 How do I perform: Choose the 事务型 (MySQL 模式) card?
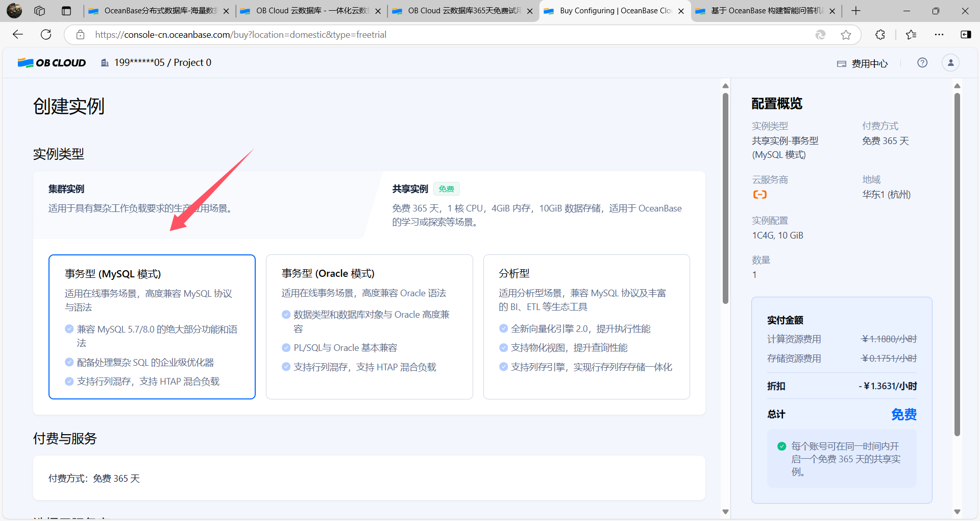point(152,327)
